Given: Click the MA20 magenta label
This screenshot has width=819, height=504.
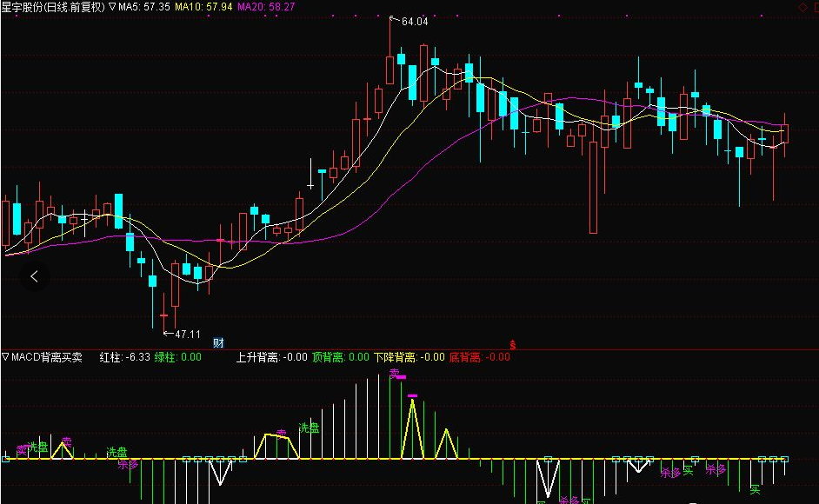Looking at the screenshot, I should tap(266, 7).
